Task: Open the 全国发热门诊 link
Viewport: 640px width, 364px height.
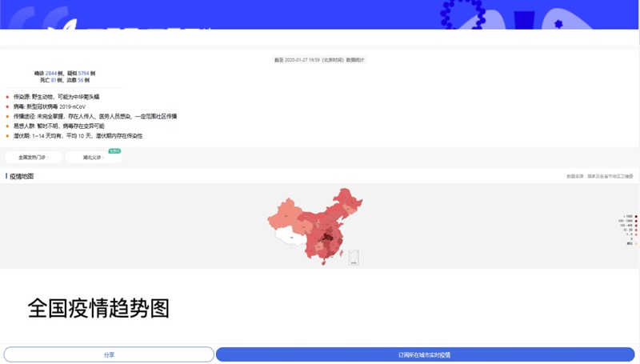Action: pyautogui.click(x=34, y=158)
